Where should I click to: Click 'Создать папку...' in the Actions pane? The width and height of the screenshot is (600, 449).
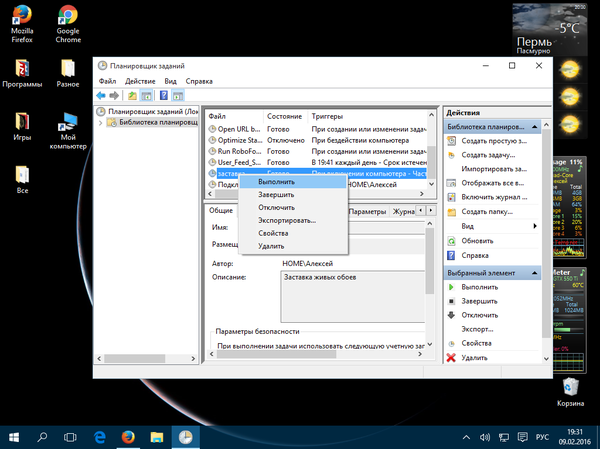click(488, 212)
